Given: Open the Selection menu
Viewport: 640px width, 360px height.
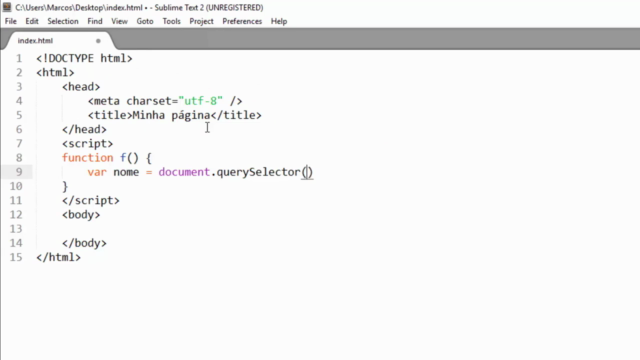Looking at the screenshot, I should 63,21.
